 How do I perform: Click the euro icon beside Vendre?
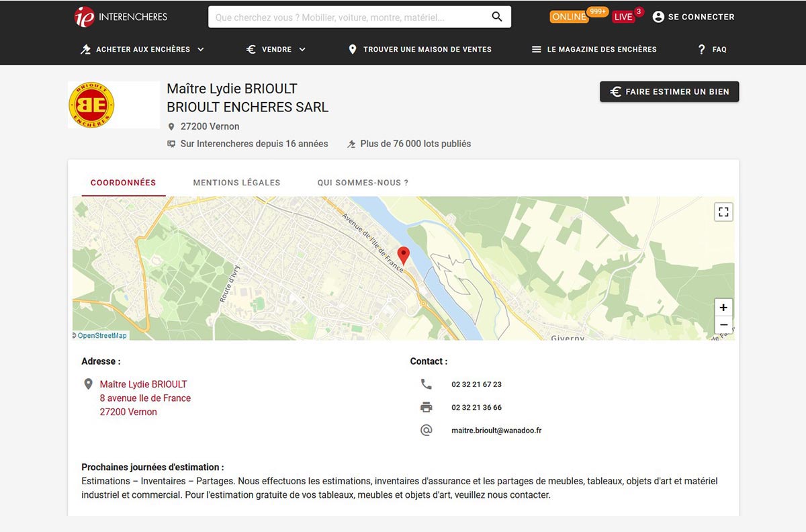click(251, 49)
